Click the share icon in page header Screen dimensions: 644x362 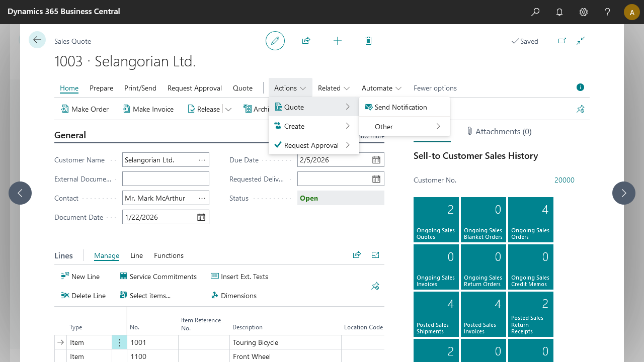[306, 41]
